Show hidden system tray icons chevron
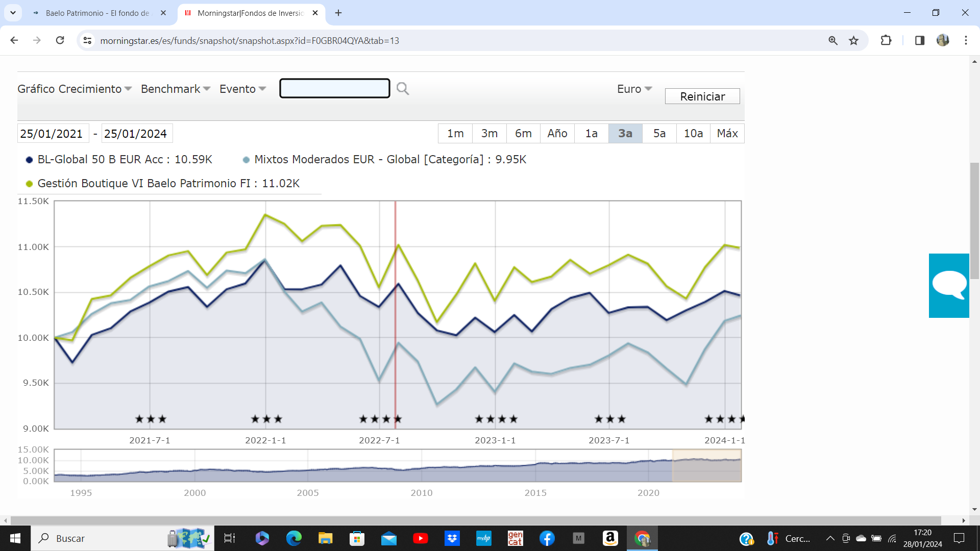 [x=830, y=538]
